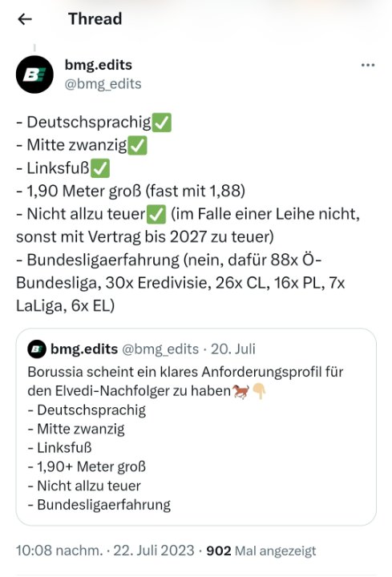Open the bmg.edits profile avatar
The height and width of the screenshot is (577, 392).
pos(34,75)
